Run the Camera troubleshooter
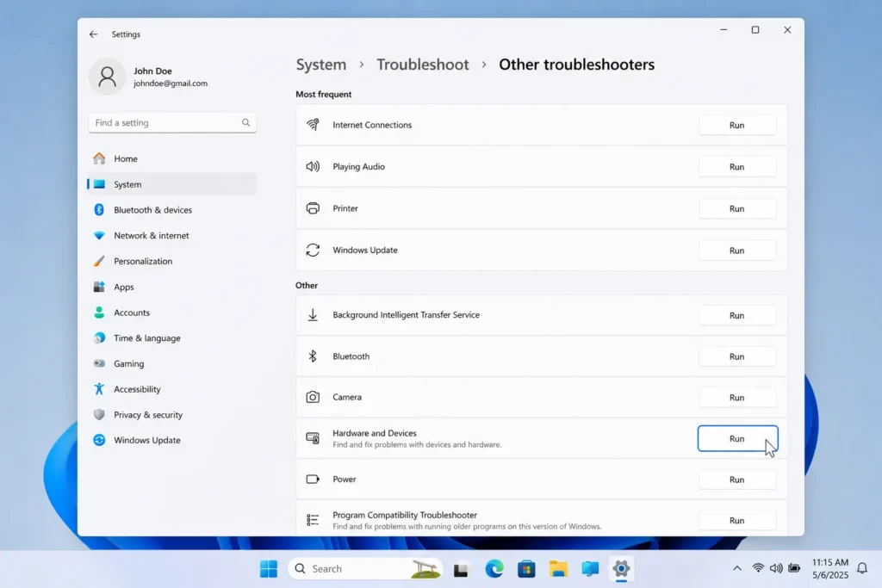 737,398
